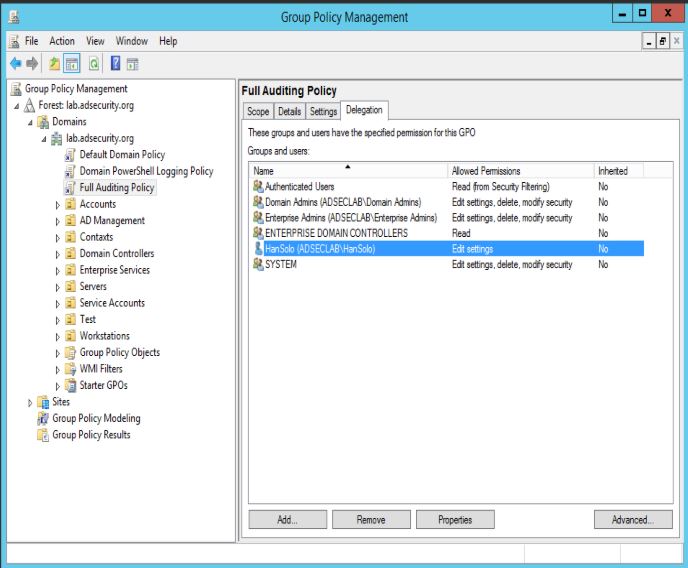Select the Delegation tab
Screen dimensions: 688x568
coord(364,110)
